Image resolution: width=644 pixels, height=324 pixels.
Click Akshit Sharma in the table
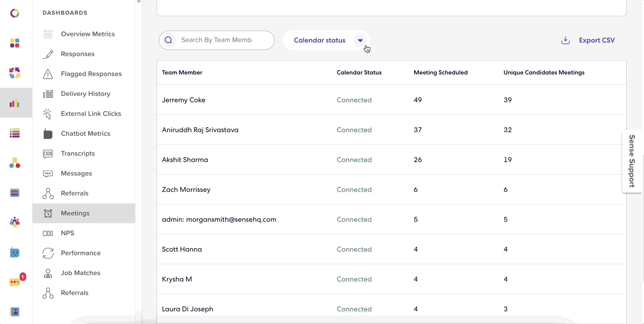click(x=185, y=160)
